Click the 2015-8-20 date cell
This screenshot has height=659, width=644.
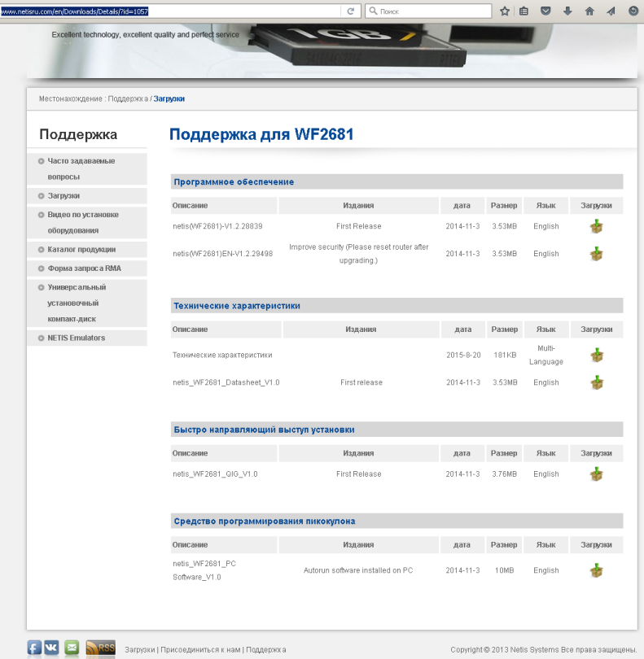point(463,356)
